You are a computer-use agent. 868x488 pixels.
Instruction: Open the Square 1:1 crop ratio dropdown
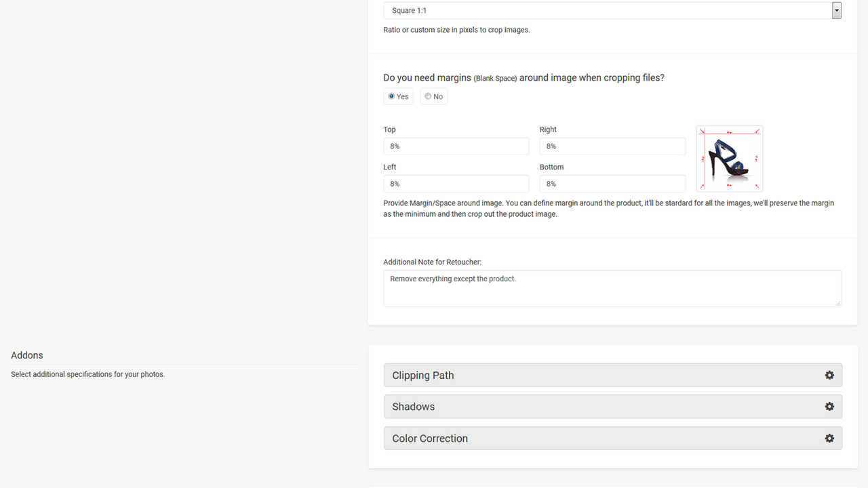click(x=612, y=10)
